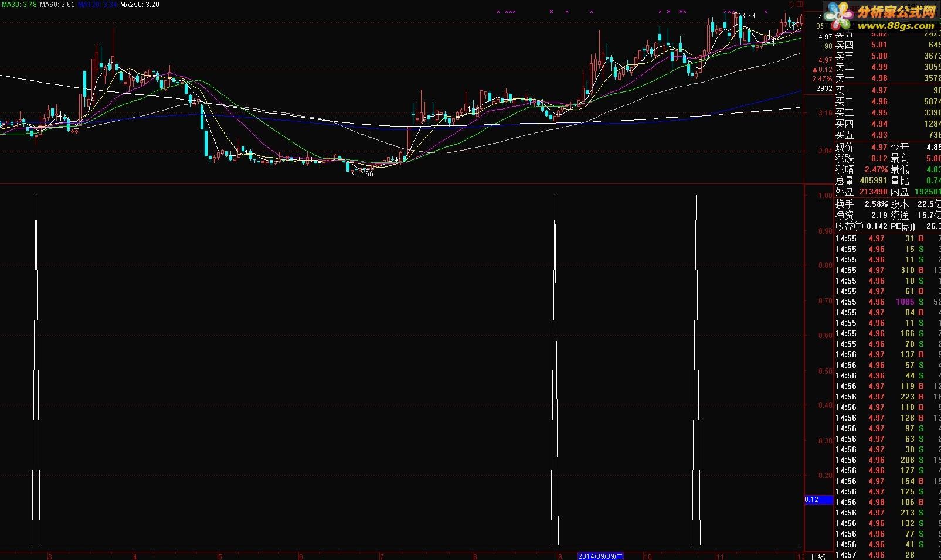Select the 卖一 4.98 ask row
This screenshot has width=941, height=560.
pyautogui.click(x=888, y=78)
